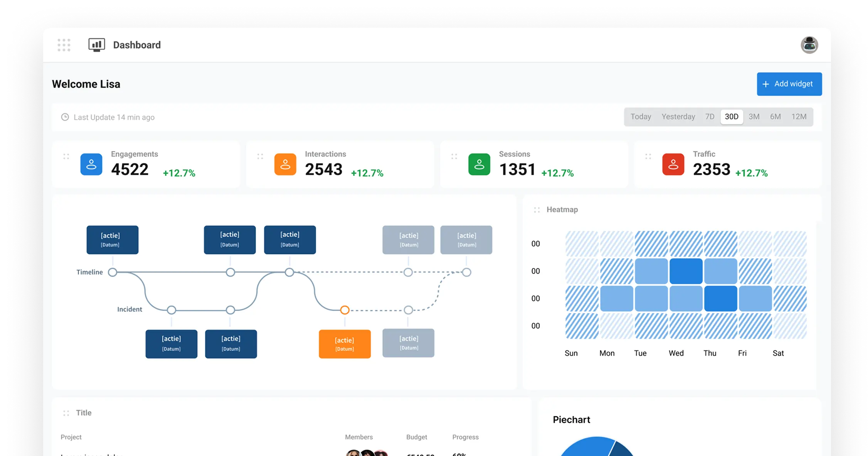The image size is (868, 456).
Task: Grab the Engagements card drag handle
Action: click(66, 157)
